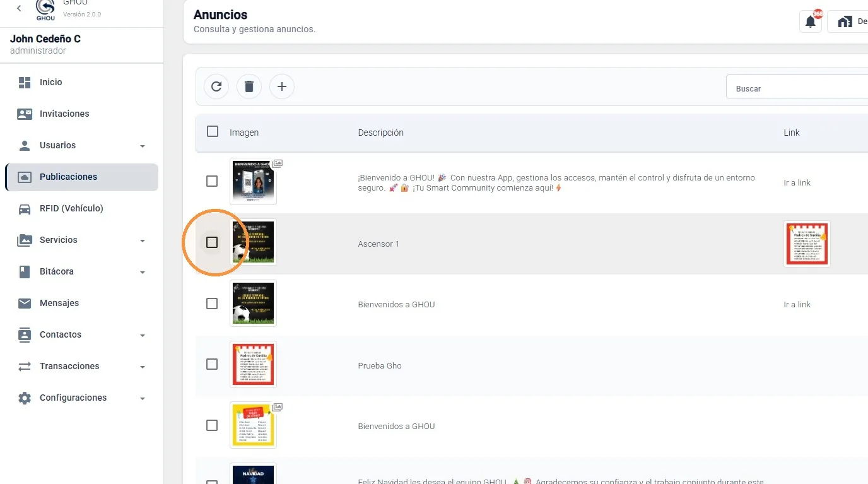868x484 pixels.
Task: Check the ¡Bienvenido a GHOU! row checkbox
Action: click(x=212, y=181)
